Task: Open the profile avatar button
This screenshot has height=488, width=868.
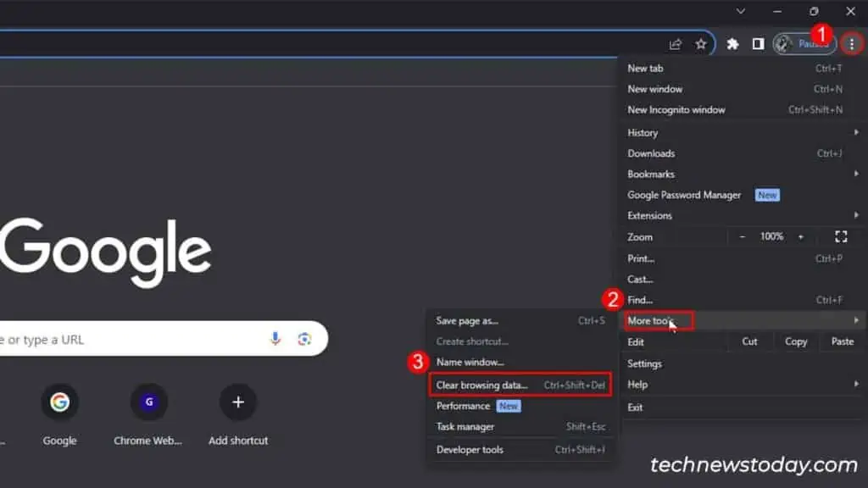Action: 804,44
